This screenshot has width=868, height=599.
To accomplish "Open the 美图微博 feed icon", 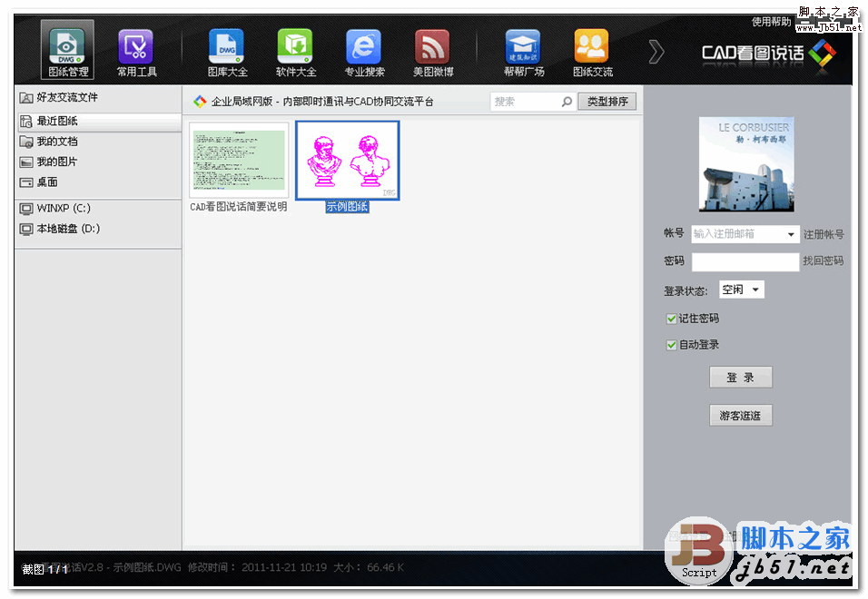I will click(433, 52).
